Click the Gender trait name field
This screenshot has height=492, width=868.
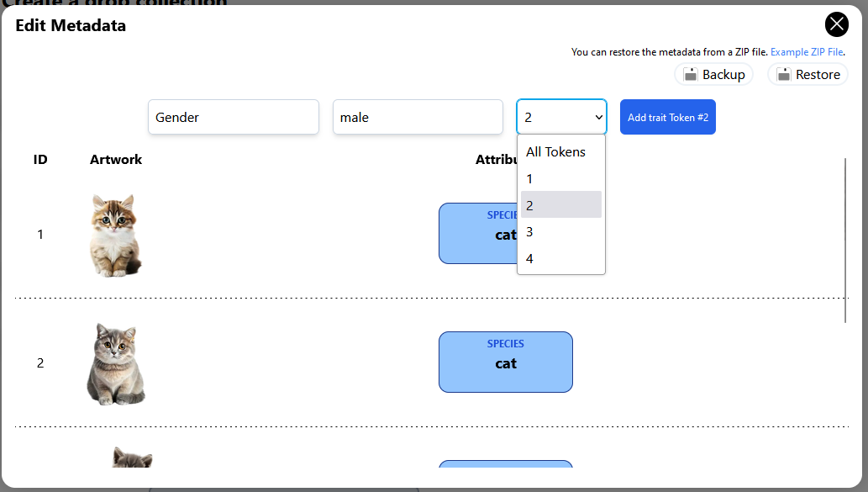point(234,118)
